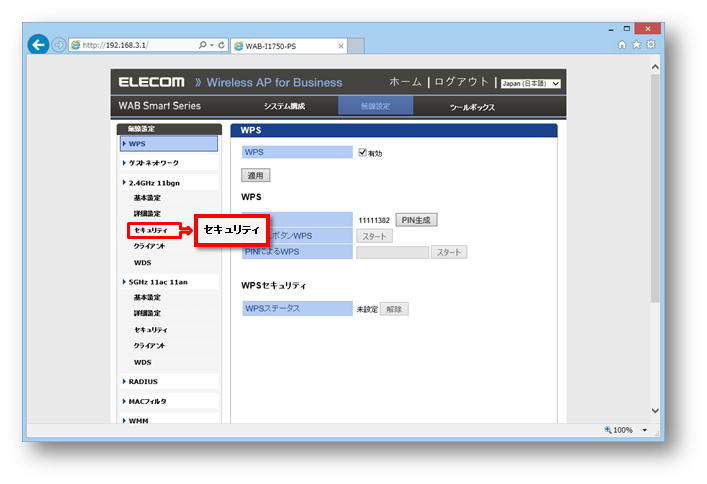Click the PIN code value 11111382
This screenshot has width=707, height=484.
[x=374, y=220]
